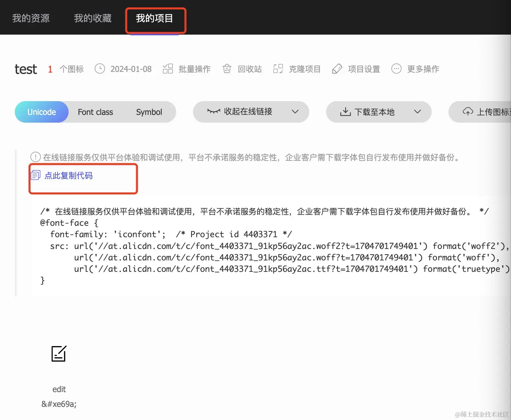The image size is (511, 420).
Task: Click the 回收站 trash bin icon
Action: (227, 69)
